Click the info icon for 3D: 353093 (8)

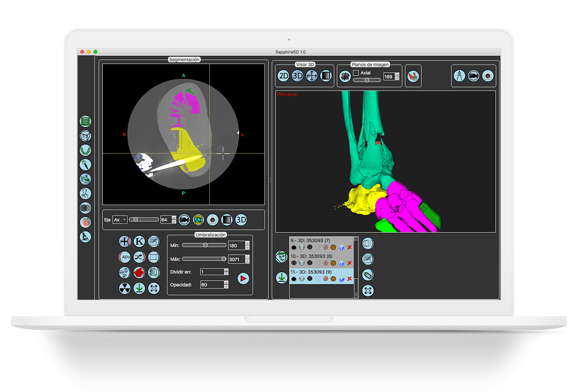pos(341,263)
